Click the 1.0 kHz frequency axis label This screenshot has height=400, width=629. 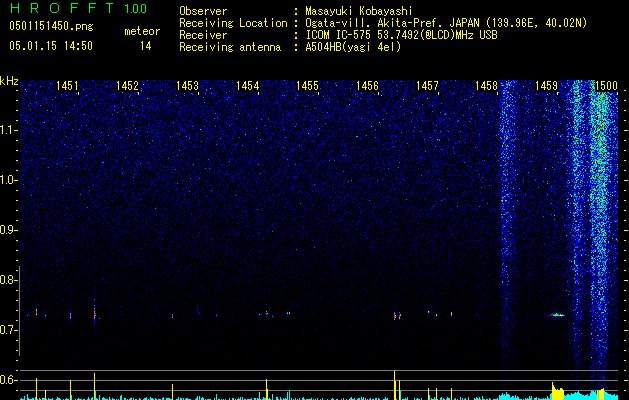pos(9,180)
